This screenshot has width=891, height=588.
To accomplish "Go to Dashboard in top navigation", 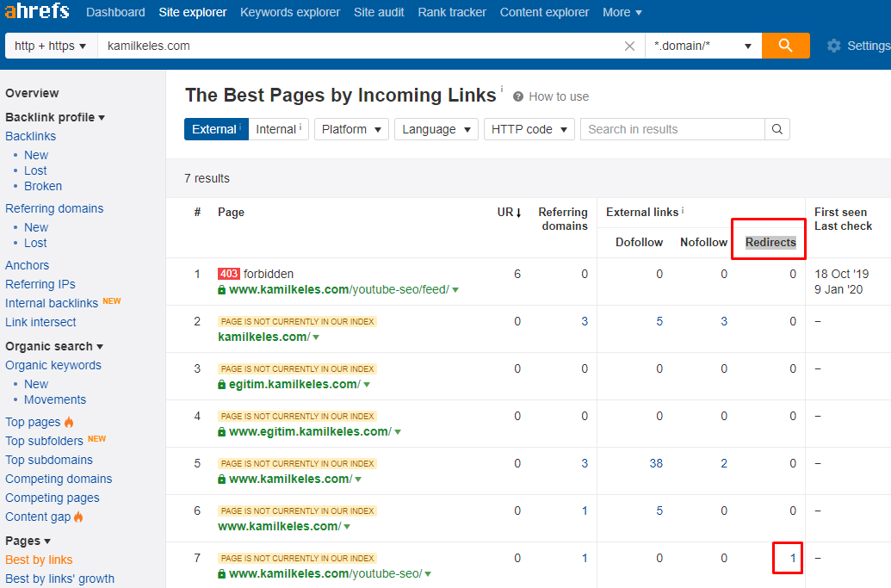I will pyautogui.click(x=115, y=12).
